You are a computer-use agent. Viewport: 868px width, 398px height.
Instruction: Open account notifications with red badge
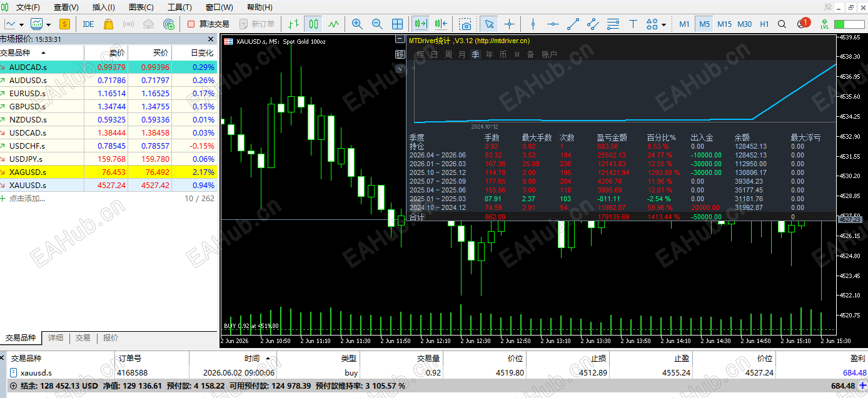point(803,24)
